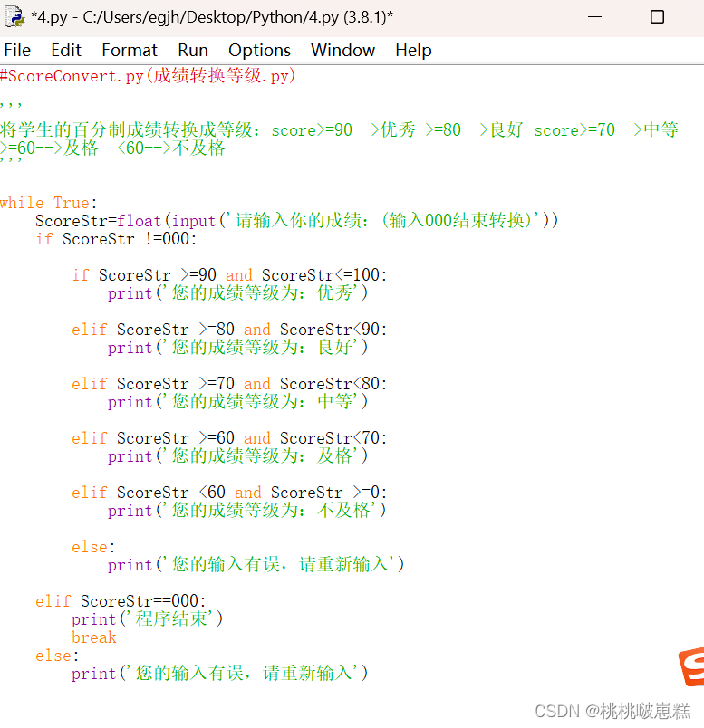Minimize the 4.py editor window
704x728 pixels.
click(x=594, y=17)
